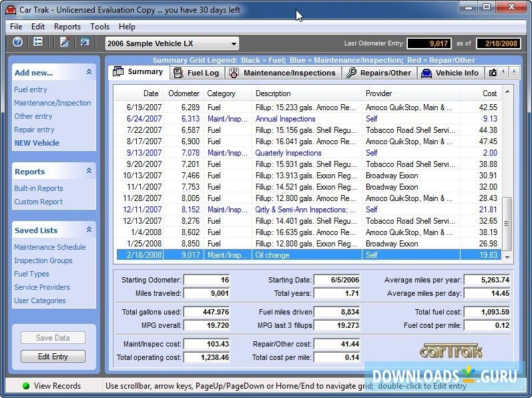Screen dimensions: 532x398
Task: Click the Edit Entry button
Action: pyautogui.click(x=53, y=357)
